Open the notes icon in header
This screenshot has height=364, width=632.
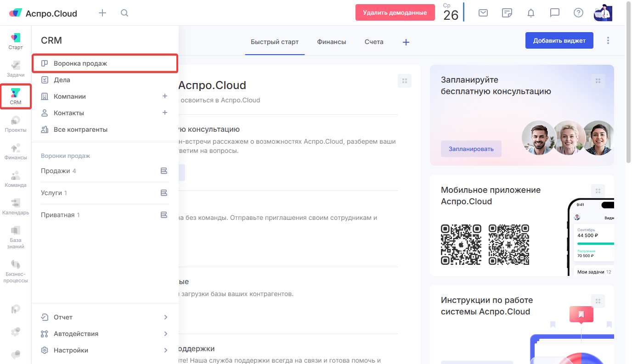pos(507,13)
